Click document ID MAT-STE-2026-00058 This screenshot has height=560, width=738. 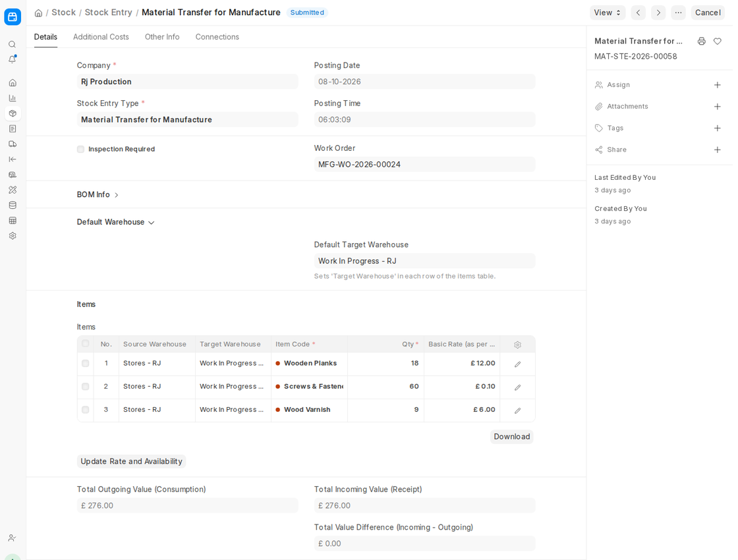click(x=635, y=57)
